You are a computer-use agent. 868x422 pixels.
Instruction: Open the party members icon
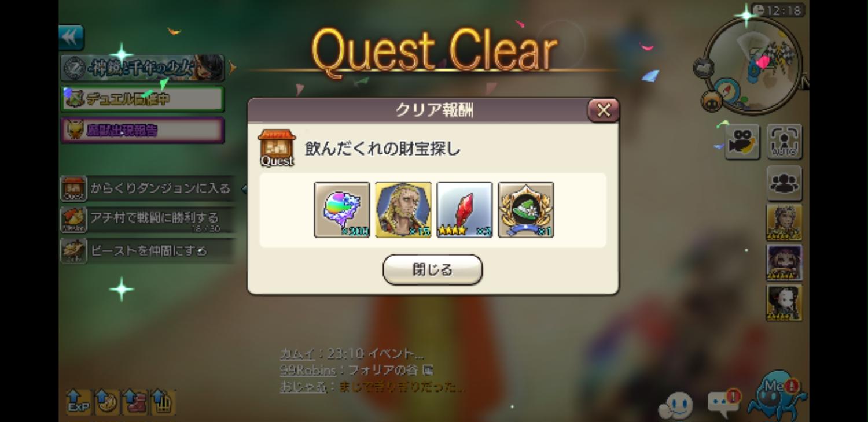tap(785, 183)
